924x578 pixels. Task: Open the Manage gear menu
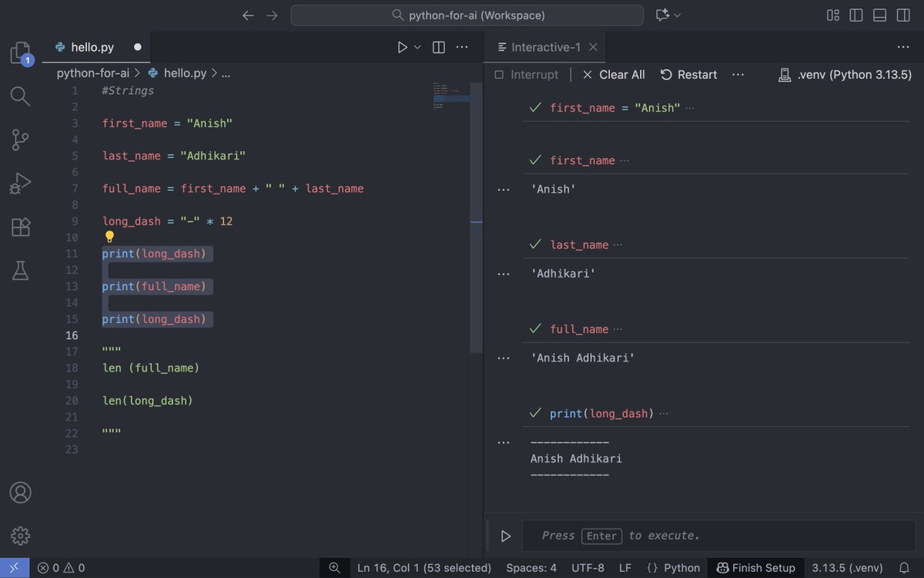pos(20,536)
